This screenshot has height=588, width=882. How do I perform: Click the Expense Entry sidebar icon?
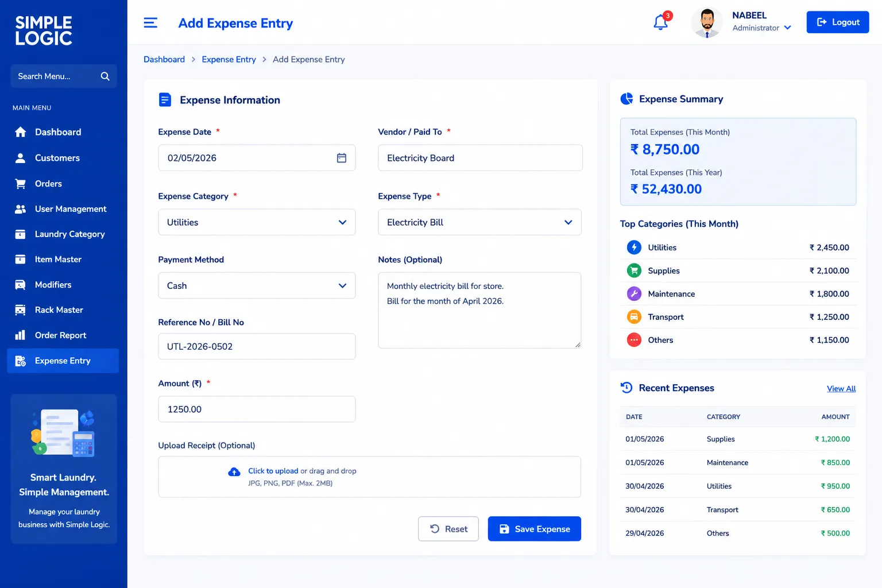click(x=21, y=361)
